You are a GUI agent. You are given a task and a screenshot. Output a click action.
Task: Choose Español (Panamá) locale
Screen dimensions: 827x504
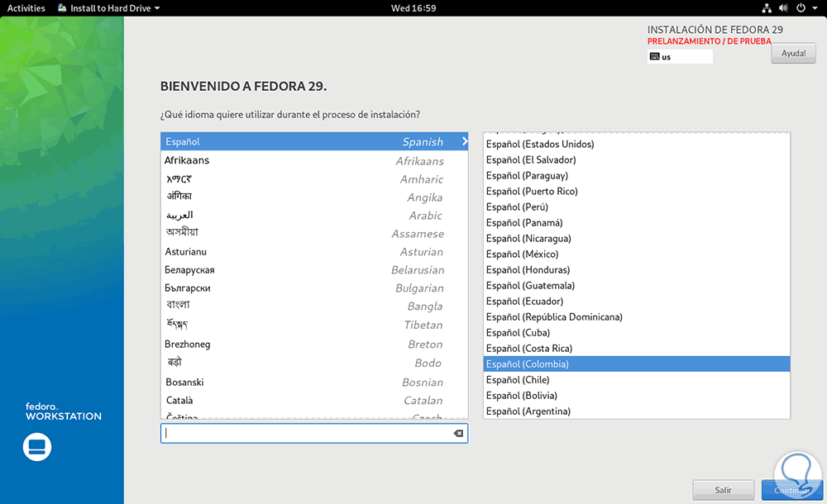point(637,222)
